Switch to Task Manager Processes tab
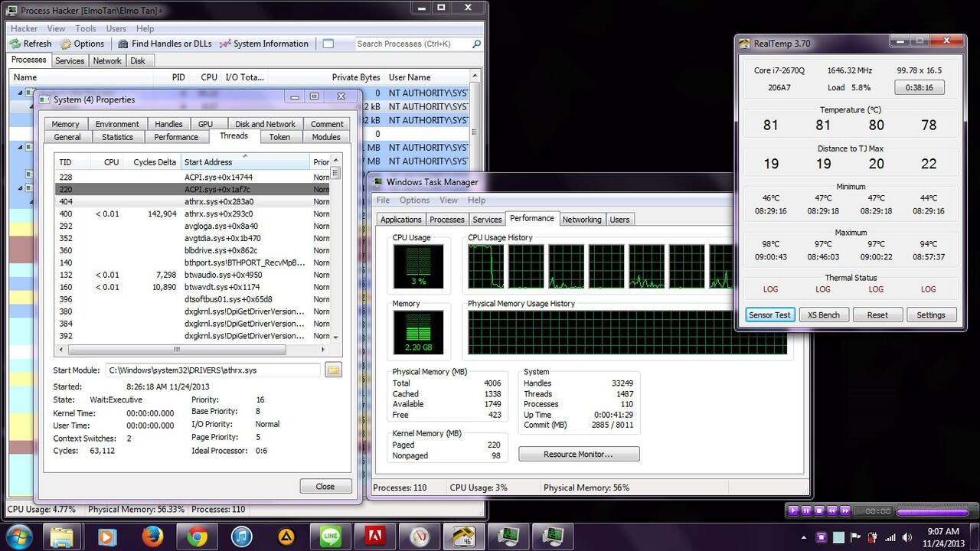980x551 pixels. (x=447, y=220)
